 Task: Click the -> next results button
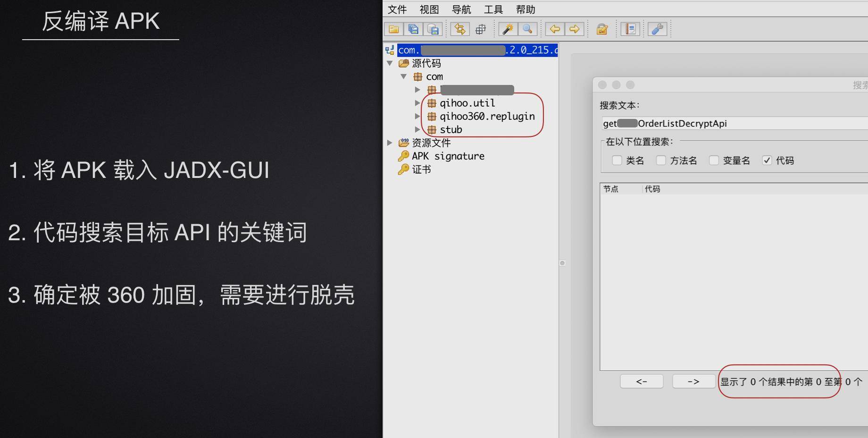[693, 381]
